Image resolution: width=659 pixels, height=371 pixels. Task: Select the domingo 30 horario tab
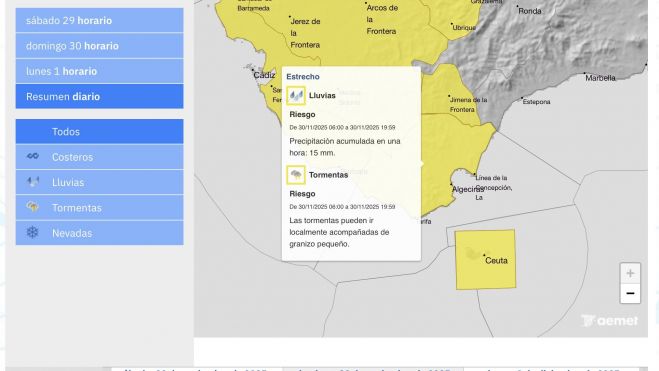(x=100, y=46)
